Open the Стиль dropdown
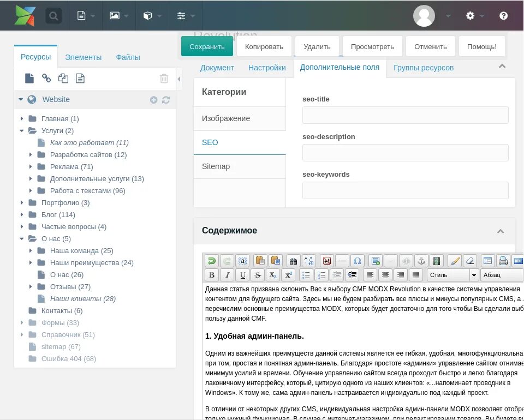The image size is (524, 420). point(452,275)
